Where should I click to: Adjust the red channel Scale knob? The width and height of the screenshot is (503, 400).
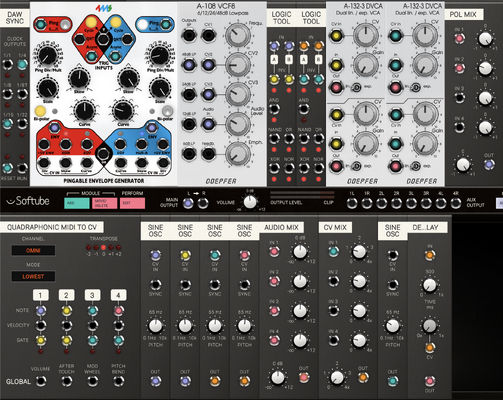48,88
